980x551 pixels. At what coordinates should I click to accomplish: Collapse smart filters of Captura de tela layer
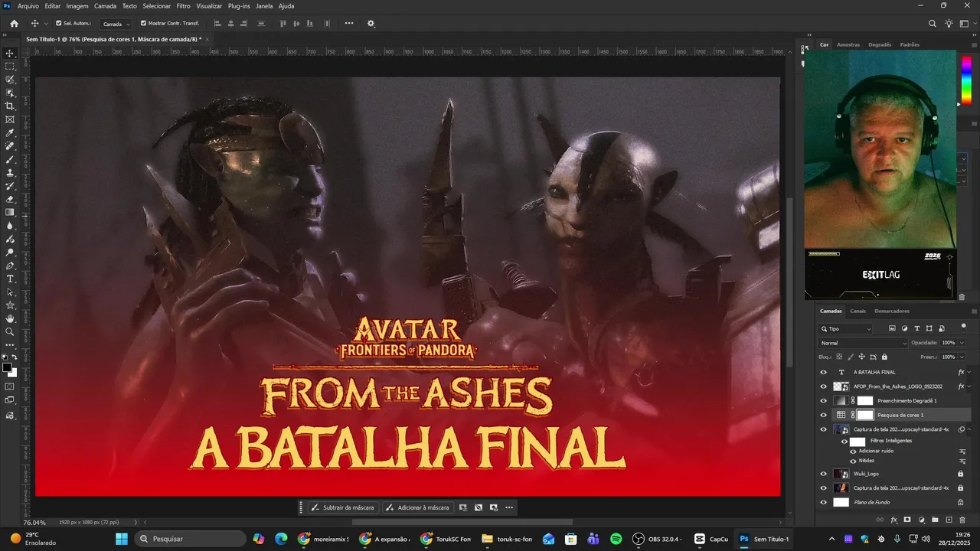coord(969,429)
